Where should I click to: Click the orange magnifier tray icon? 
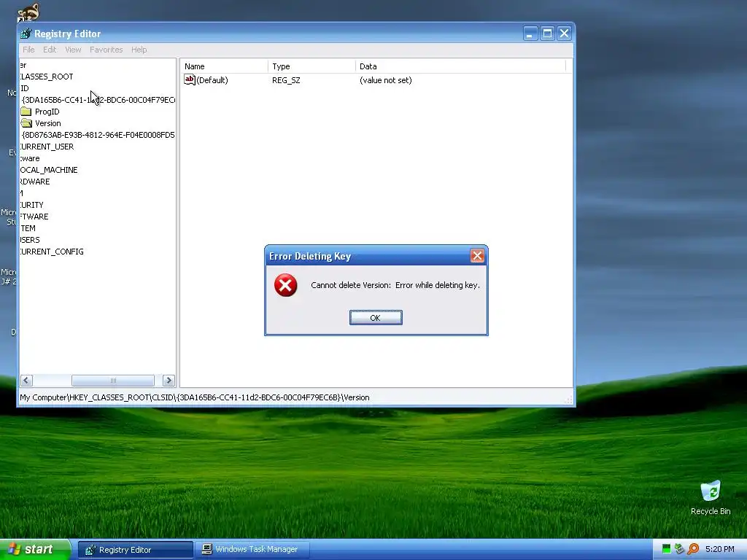693,549
